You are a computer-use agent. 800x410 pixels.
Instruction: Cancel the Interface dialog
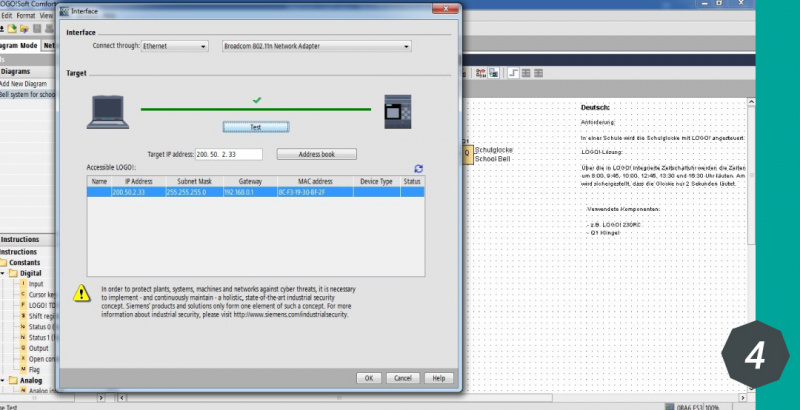pos(403,378)
